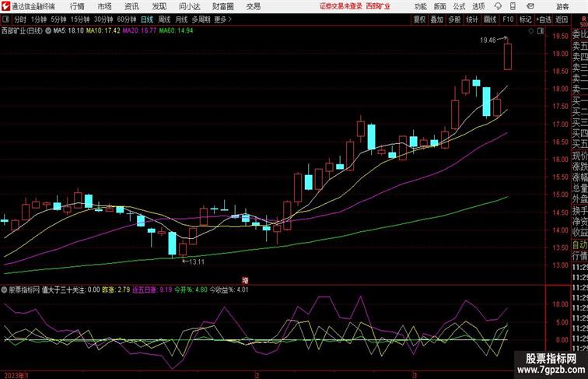Click the 19.46 high price marker
Viewport: 588px width, 379px height.
coord(488,40)
